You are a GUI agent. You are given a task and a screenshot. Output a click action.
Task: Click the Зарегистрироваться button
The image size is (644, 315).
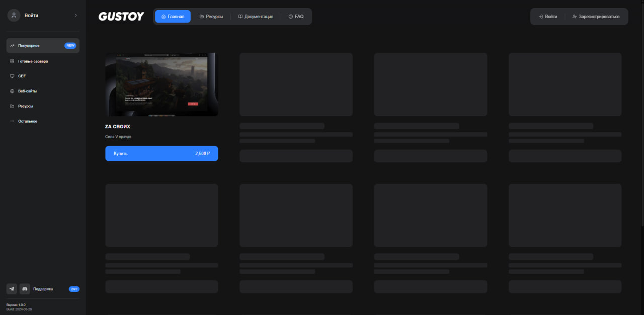coord(596,17)
